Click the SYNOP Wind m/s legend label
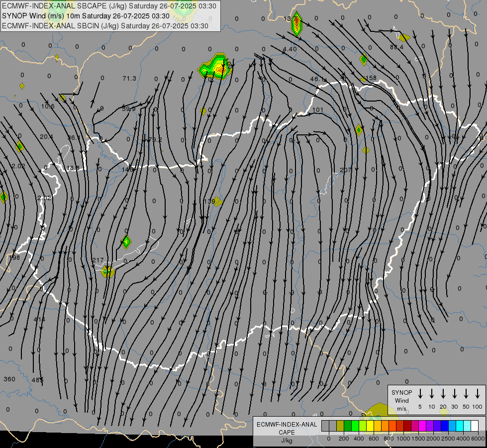This screenshot has width=487, height=448. (x=401, y=400)
